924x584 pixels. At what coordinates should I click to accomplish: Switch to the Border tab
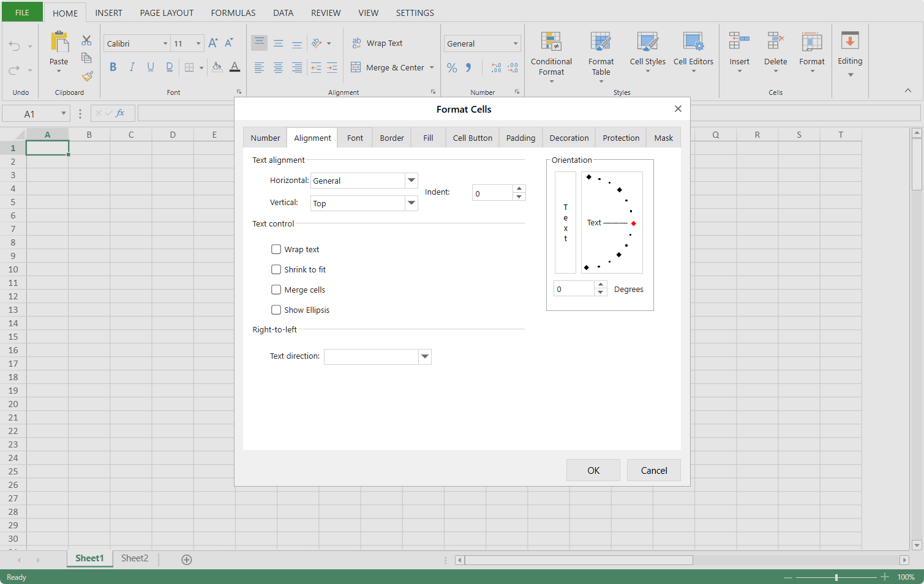click(392, 138)
